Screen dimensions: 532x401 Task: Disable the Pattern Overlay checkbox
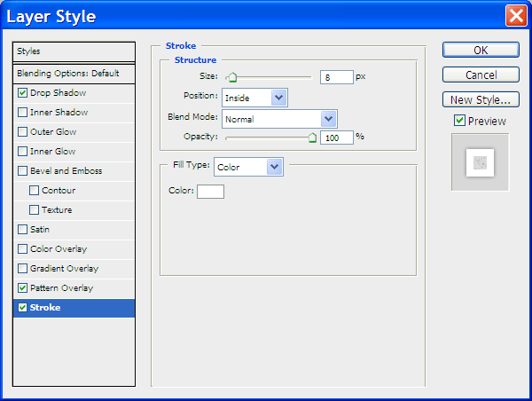tap(22, 288)
